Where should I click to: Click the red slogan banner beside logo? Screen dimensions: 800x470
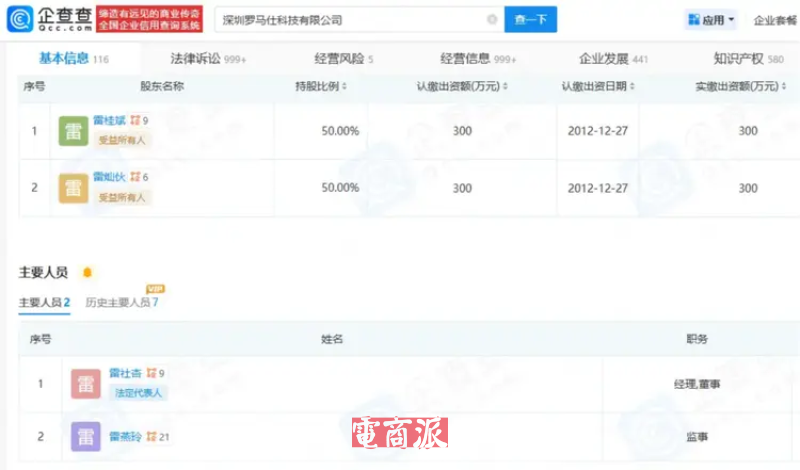coord(149,19)
